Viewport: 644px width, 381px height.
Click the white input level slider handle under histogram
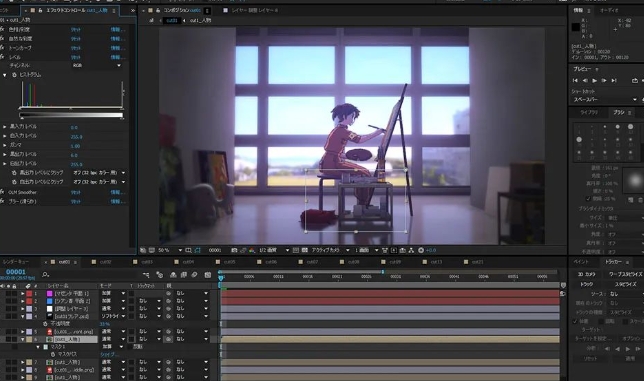tap(122, 109)
